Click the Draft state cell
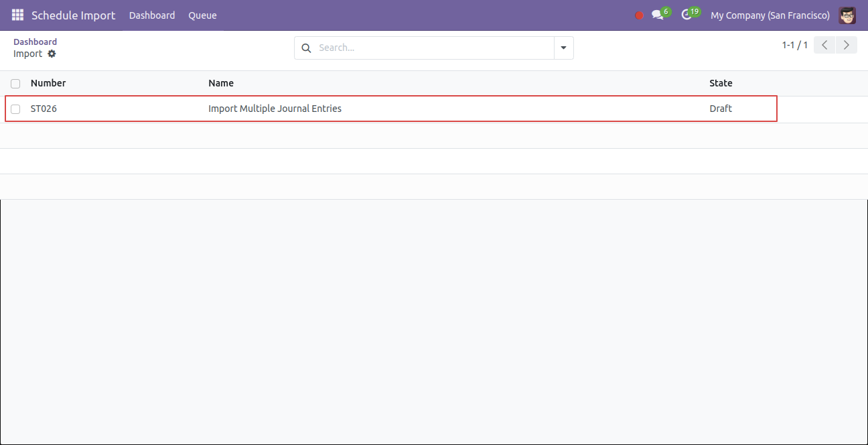Screen dimensions: 868x445 [x=721, y=109]
